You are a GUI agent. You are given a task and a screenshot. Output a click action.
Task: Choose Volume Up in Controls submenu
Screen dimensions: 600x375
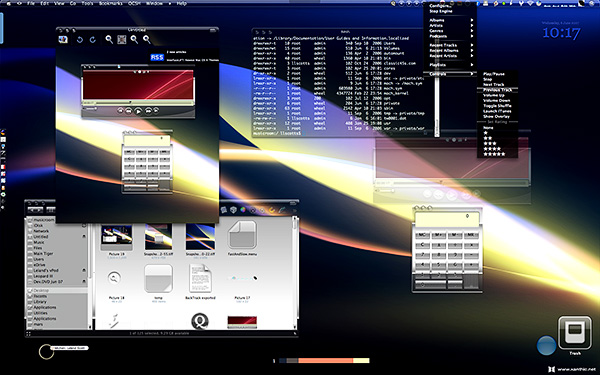tap(497, 95)
